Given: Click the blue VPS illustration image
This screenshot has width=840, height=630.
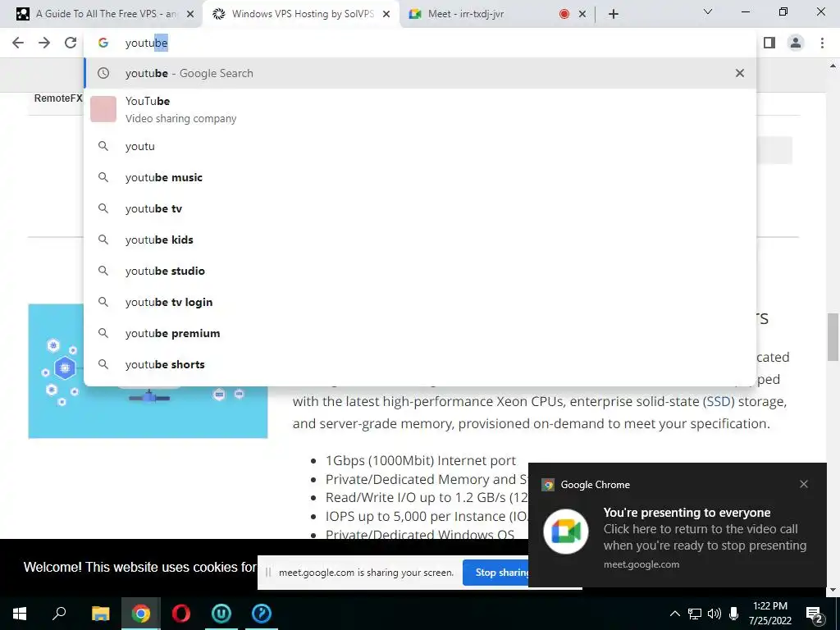Looking at the screenshot, I should tap(148, 412).
